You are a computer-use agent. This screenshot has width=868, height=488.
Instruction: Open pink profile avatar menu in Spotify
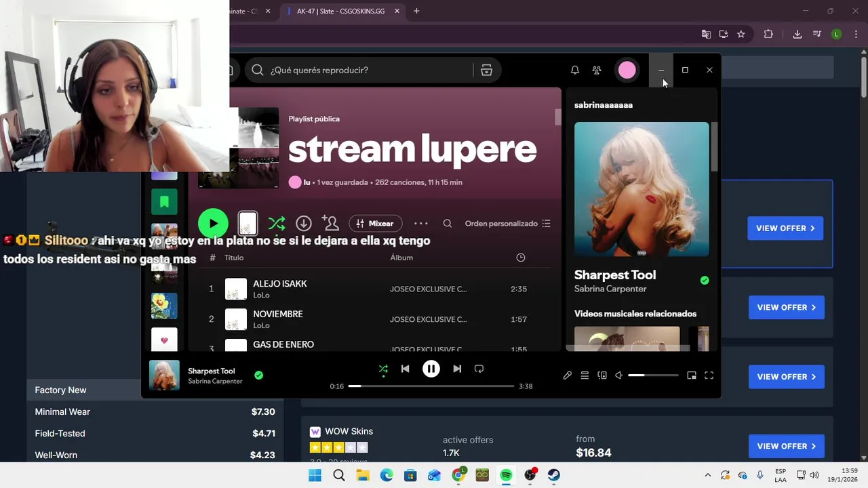coord(627,70)
